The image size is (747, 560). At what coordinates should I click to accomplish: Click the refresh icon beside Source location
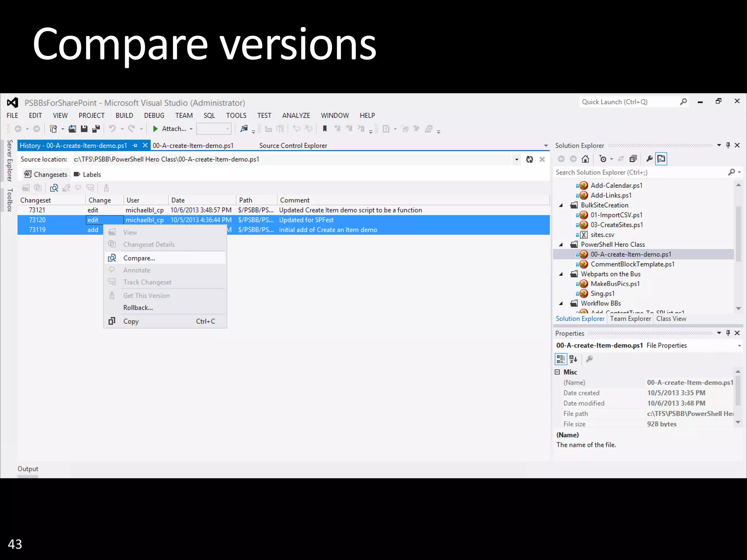tap(530, 159)
